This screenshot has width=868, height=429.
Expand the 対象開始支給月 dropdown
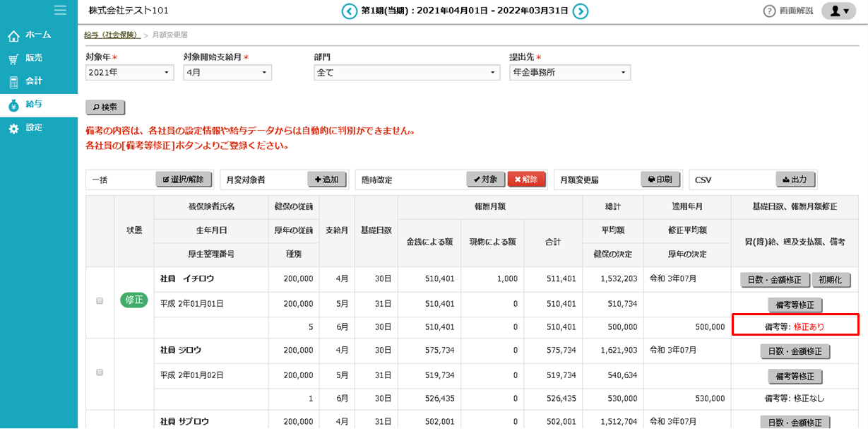[227, 73]
